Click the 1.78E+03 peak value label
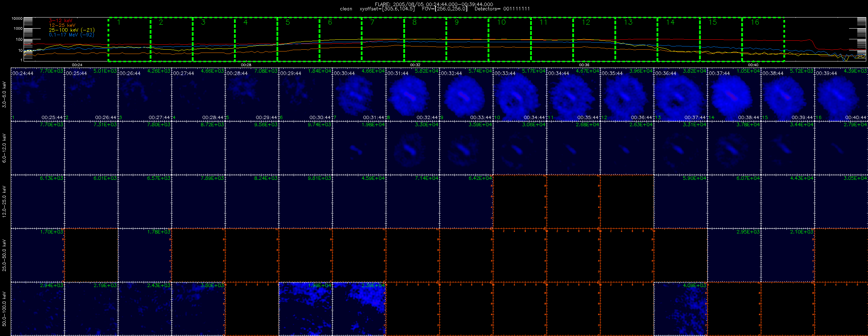868x336 pixels. [159, 232]
